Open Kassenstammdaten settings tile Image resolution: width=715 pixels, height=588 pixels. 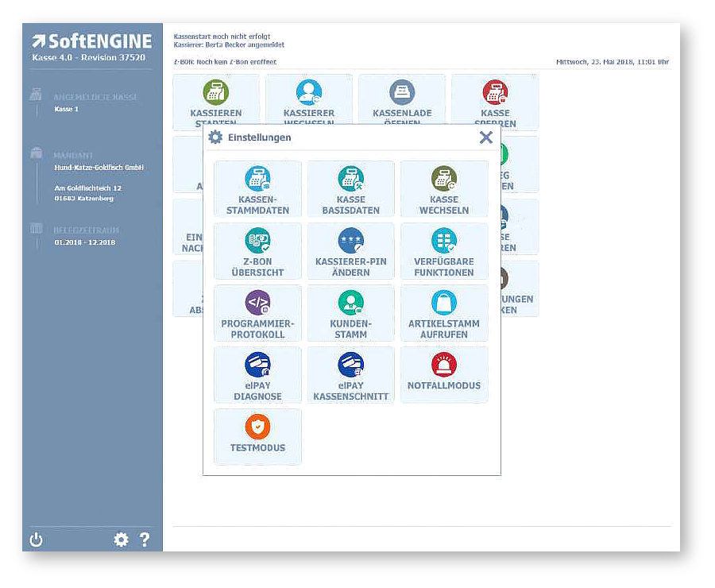[x=257, y=189]
